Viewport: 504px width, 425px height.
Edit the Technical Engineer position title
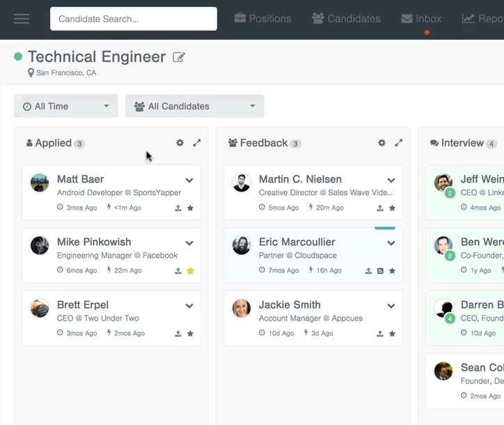(x=179, y=57)
